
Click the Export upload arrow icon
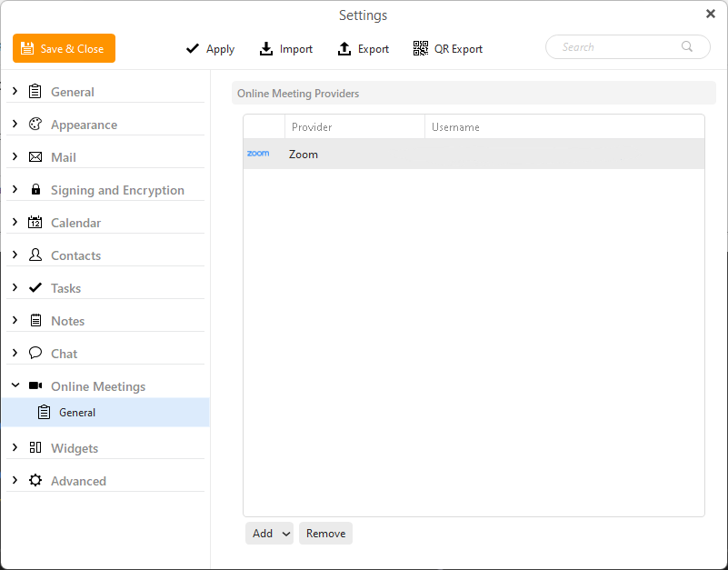(344, 49)
